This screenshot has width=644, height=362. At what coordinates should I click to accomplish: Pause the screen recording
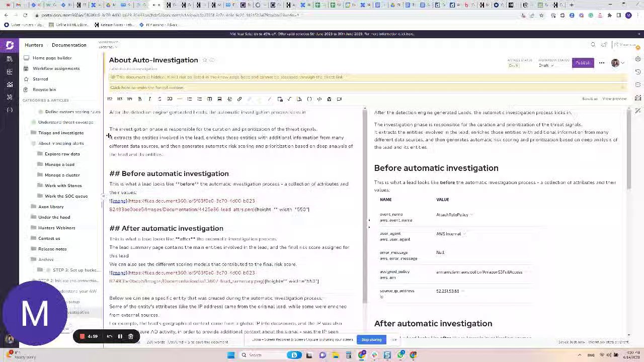point(120,336)
